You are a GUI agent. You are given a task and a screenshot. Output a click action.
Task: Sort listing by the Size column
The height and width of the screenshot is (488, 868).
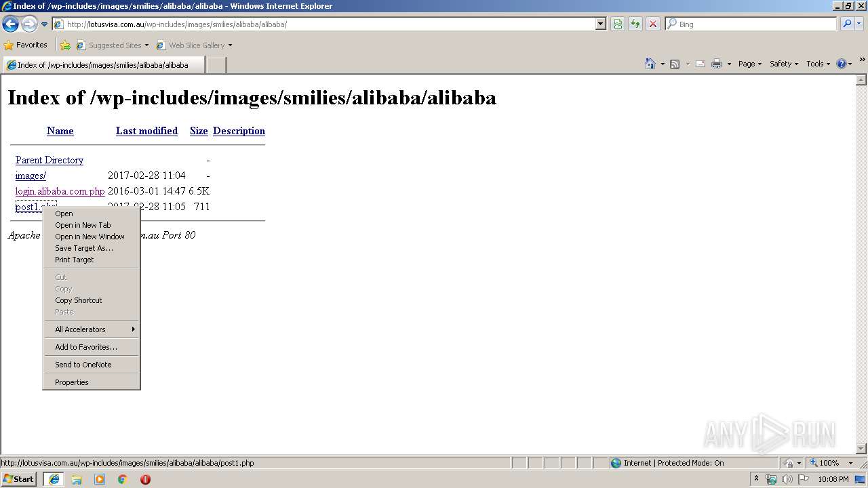click(199, 131)
